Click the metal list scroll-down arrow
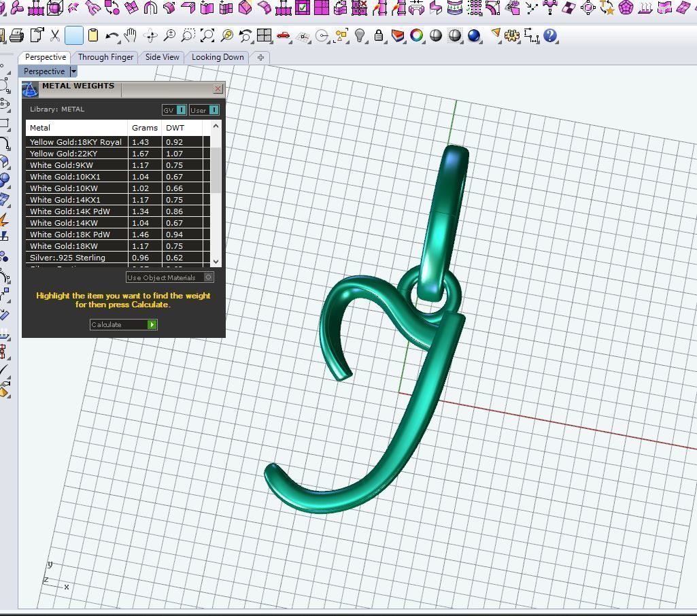Image resolution: width=697 pixels, height=616 pixels. coord(216,262)
